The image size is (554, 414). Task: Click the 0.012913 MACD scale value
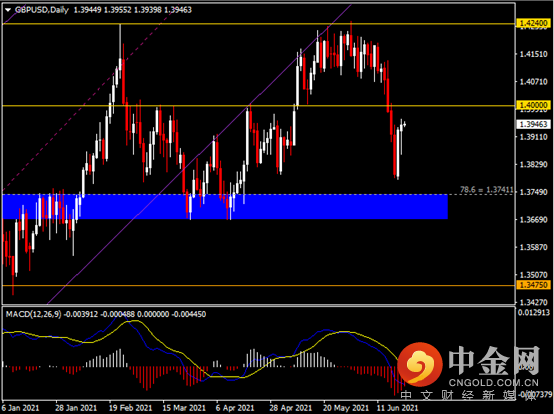click(534, 312)
